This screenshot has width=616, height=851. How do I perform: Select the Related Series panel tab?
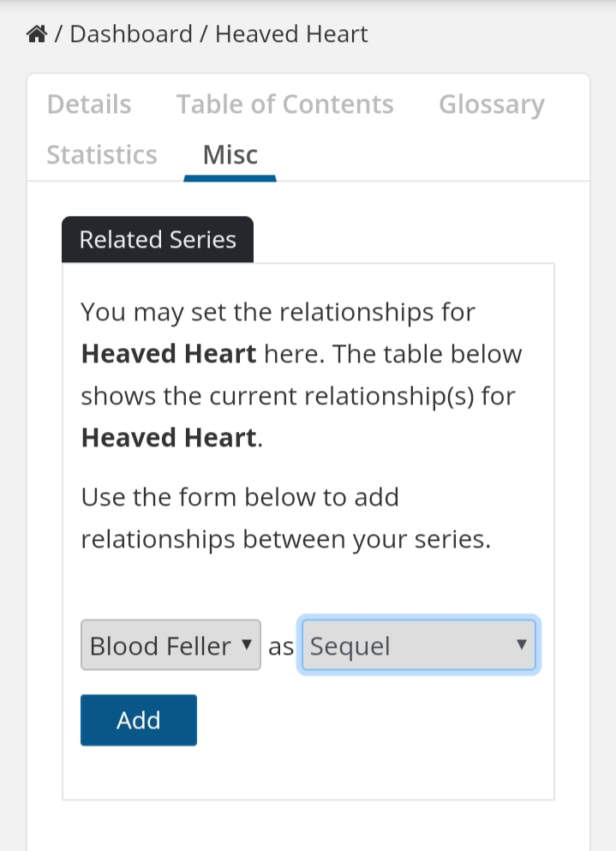pyautogui.click(x=158, y=239)
